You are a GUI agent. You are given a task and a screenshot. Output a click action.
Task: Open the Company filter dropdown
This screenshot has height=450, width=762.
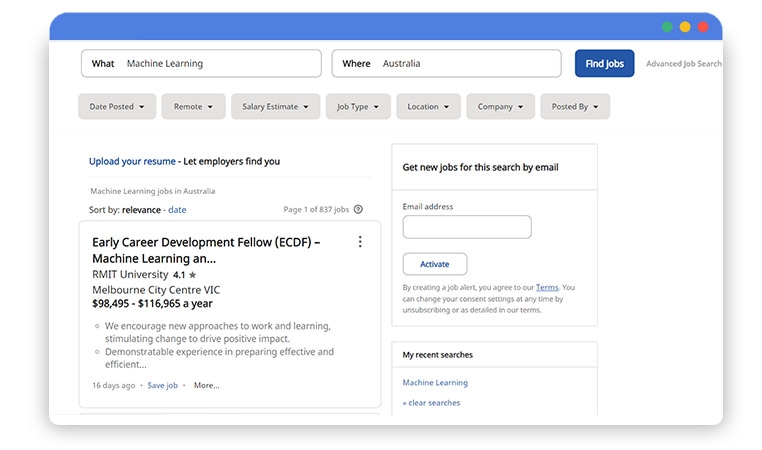[500, 107]
